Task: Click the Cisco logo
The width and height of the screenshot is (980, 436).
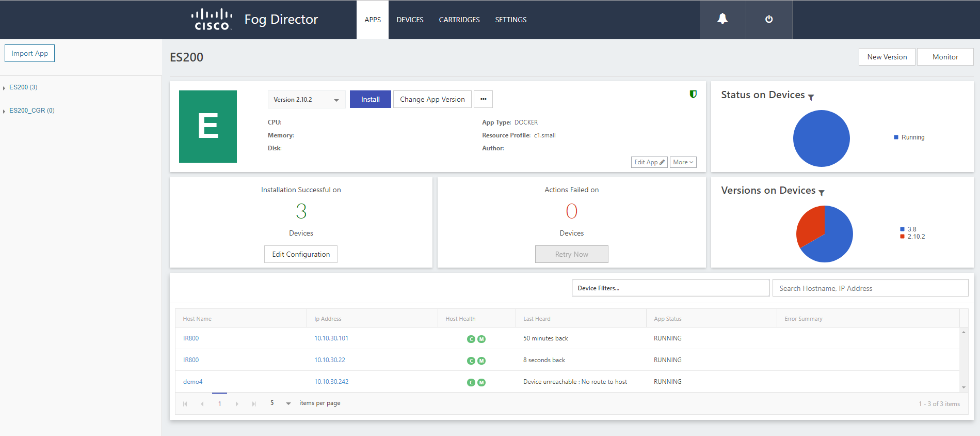Action: point(212,20)
